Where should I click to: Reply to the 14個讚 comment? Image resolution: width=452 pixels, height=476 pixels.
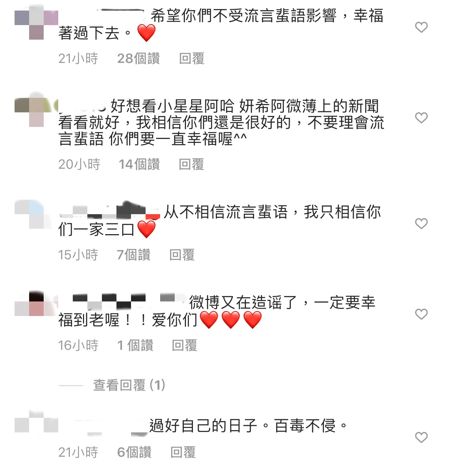point(191,164)
